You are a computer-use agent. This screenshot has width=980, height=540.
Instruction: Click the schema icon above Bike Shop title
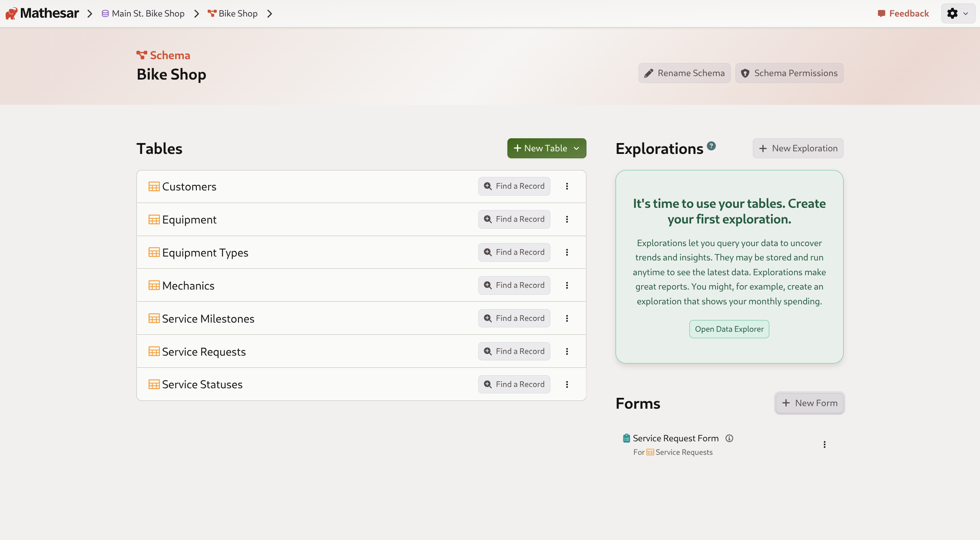[142, 54]
